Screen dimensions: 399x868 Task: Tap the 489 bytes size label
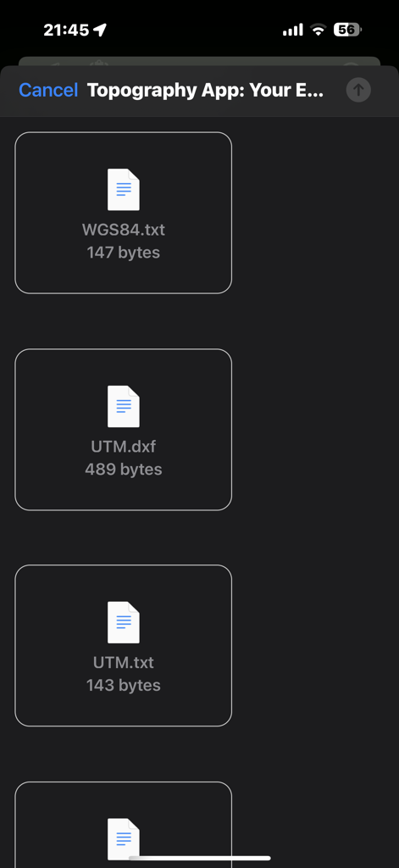tap(124, 470)
